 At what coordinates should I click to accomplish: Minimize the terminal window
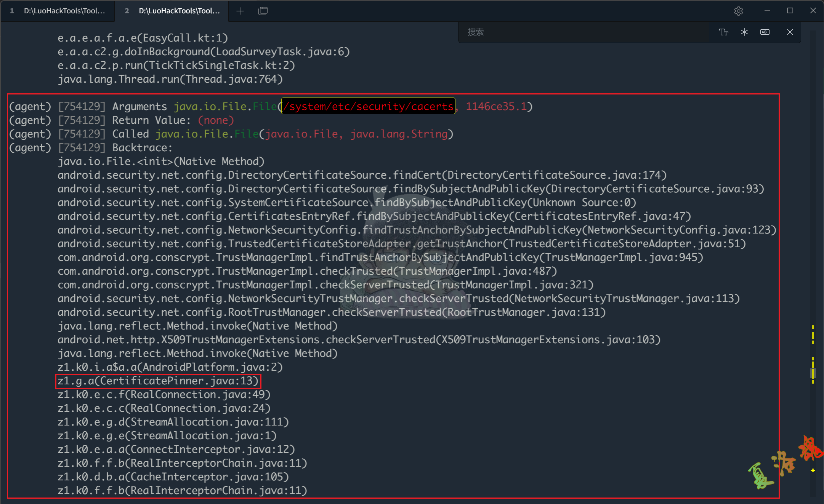coord(767,11)
